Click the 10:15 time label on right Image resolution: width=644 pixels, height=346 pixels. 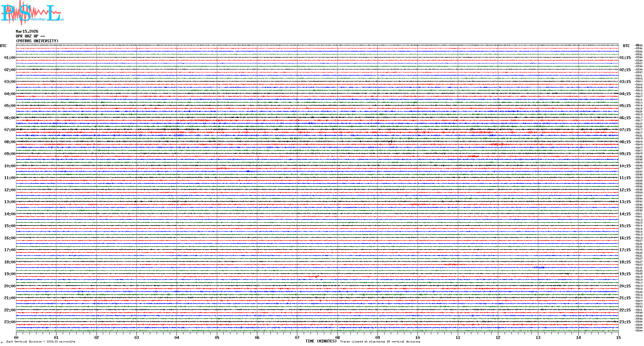click(625, 166)
